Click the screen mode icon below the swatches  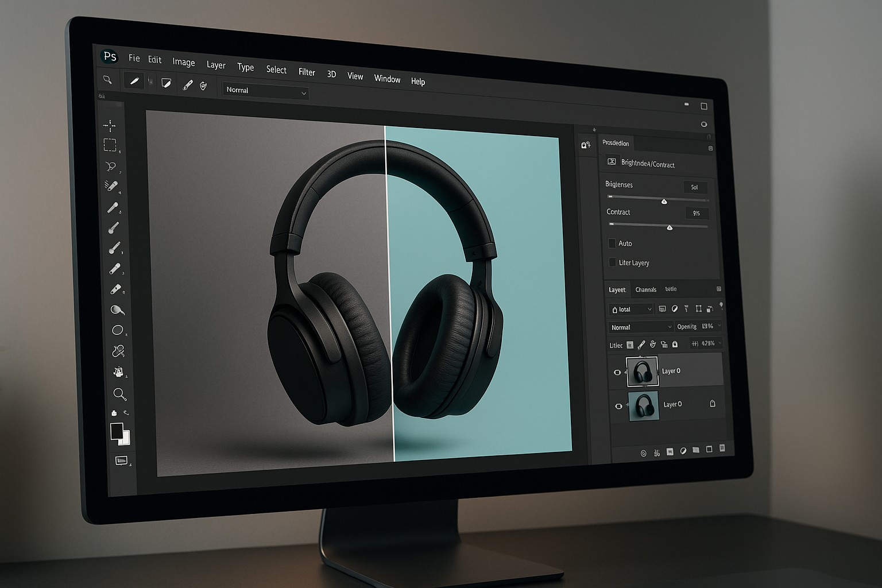121,460
